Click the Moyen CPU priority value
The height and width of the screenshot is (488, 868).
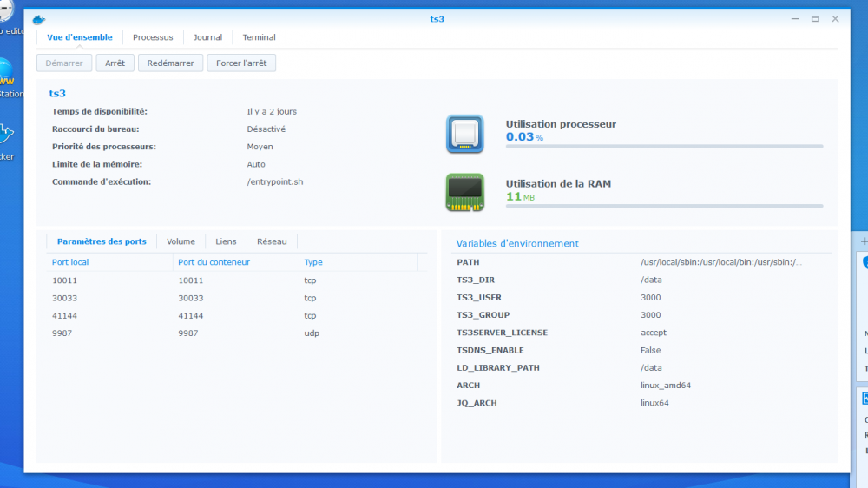(260, 147)
